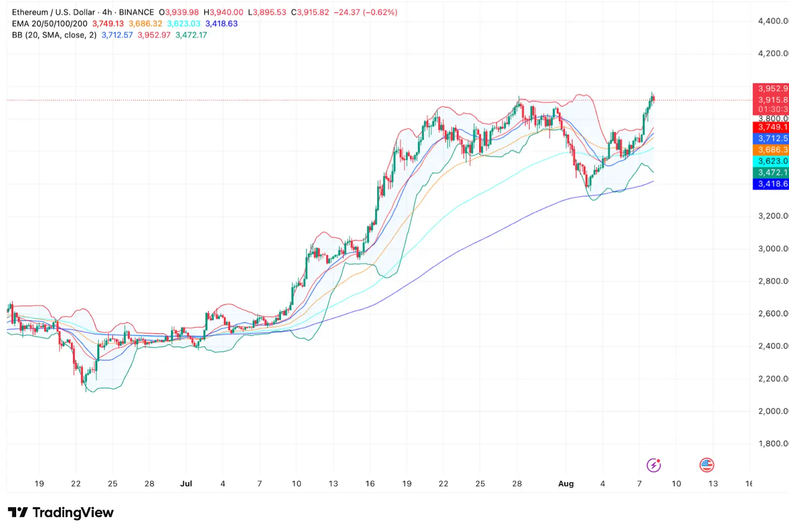Viewport: 789px width, 532px height.
Task: Click the open price O3,939.98
Action: [x=179, y=12]
